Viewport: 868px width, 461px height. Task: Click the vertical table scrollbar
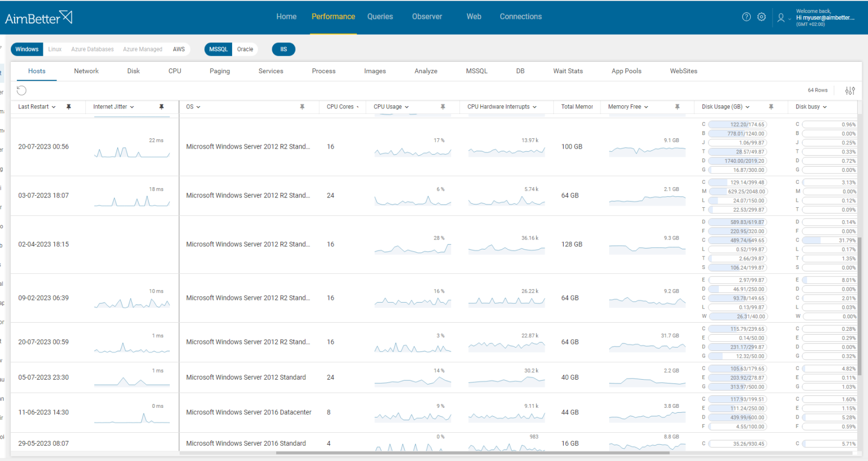(x=859, y=306)
